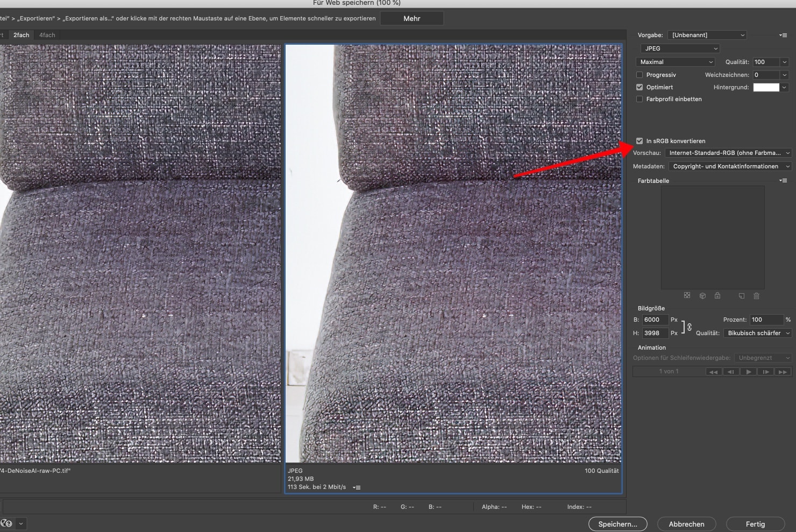Open the Metadaten dropdown
The height and width of the screenshot is (532, 796).
coord(730,167)
